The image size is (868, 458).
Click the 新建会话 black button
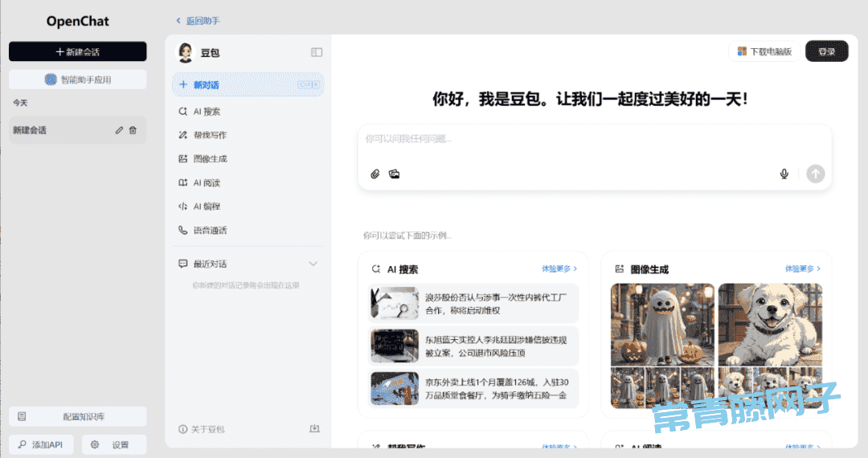click(x=77, y=51)
